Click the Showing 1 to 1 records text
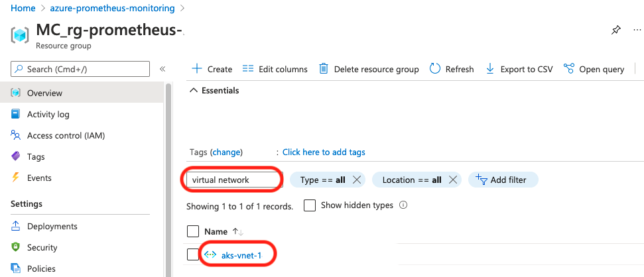This screenshot has height=277, width=644. [x=240, y=206]
